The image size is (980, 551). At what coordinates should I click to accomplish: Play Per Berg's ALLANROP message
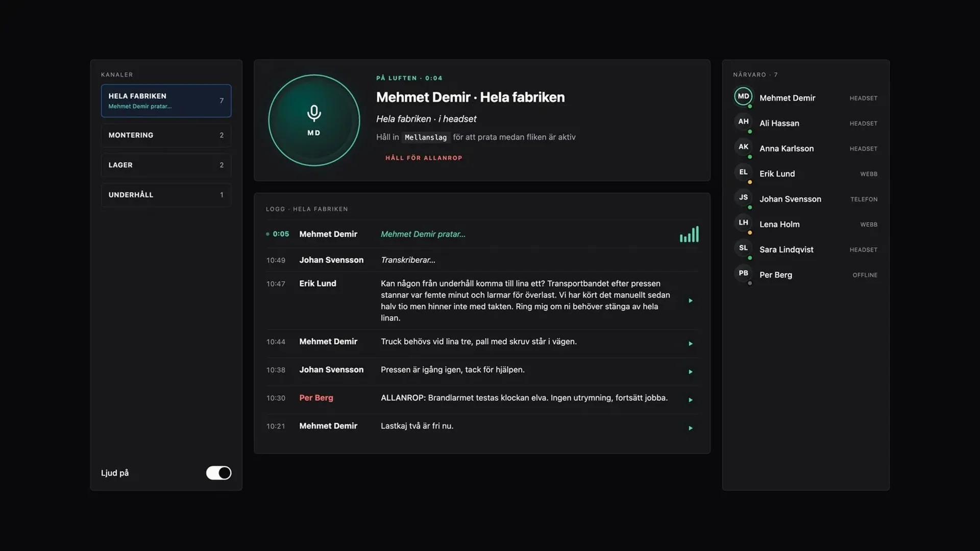click(x=690, y=400)
